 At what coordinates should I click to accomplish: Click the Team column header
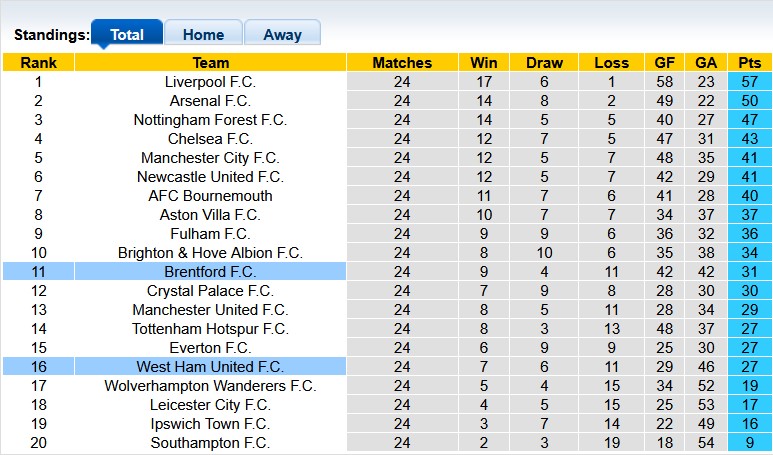click(210, 63)
